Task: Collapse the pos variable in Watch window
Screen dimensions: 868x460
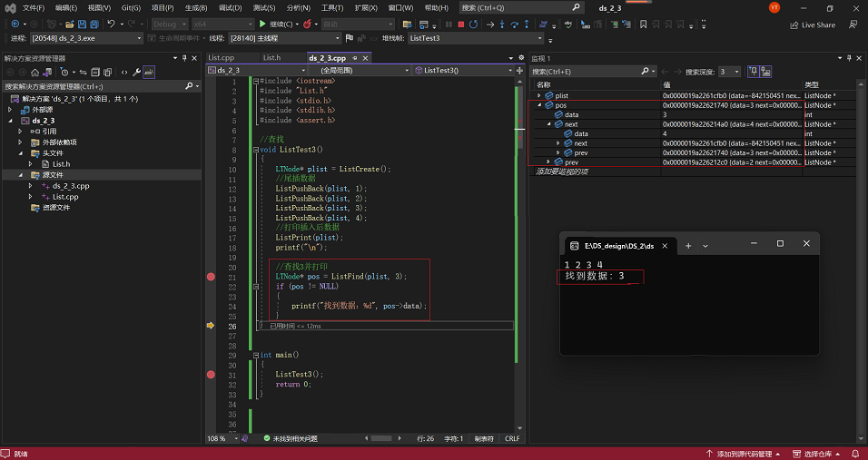Action: [539, 105]
